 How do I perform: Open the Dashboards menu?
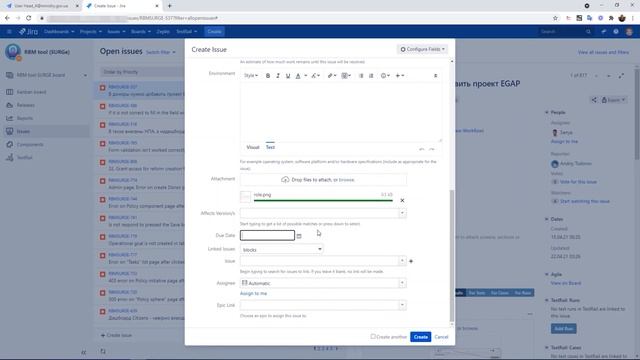(x=59, y=31)
